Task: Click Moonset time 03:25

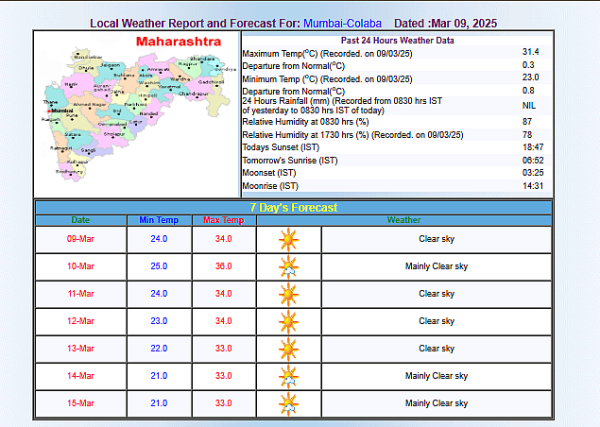Action: pos(533,173)
